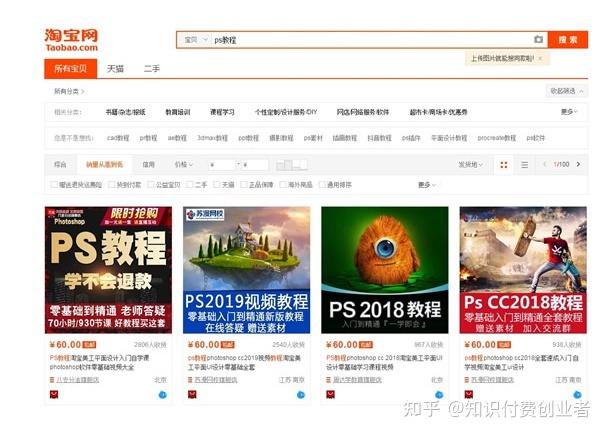606x434 pixels.
Task: Sort by 综合
Action: (x=60, y=164)
